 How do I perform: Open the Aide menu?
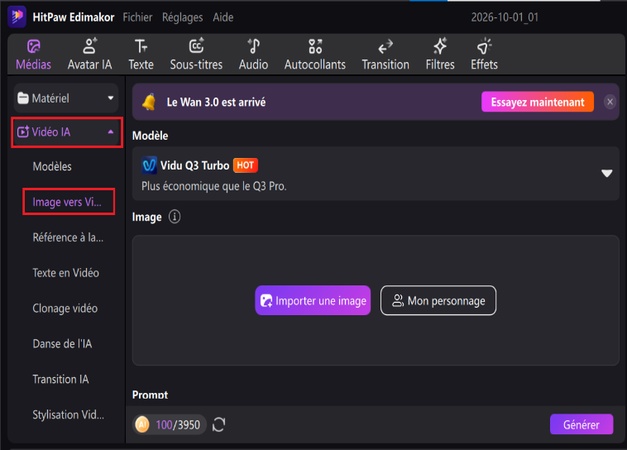[x=223, y=17]
